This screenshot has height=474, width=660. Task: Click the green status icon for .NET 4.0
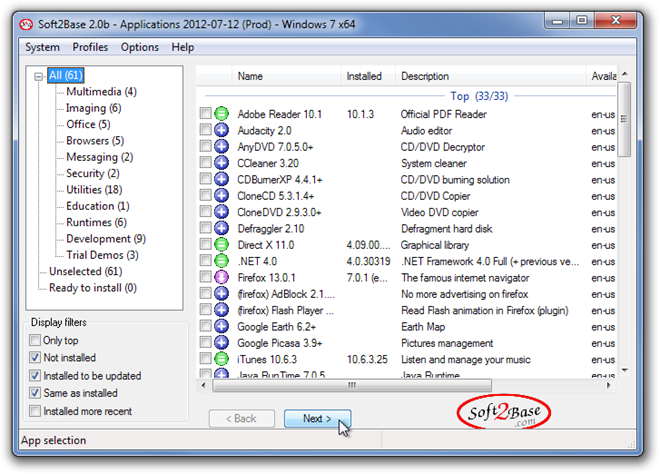[221, 261]
